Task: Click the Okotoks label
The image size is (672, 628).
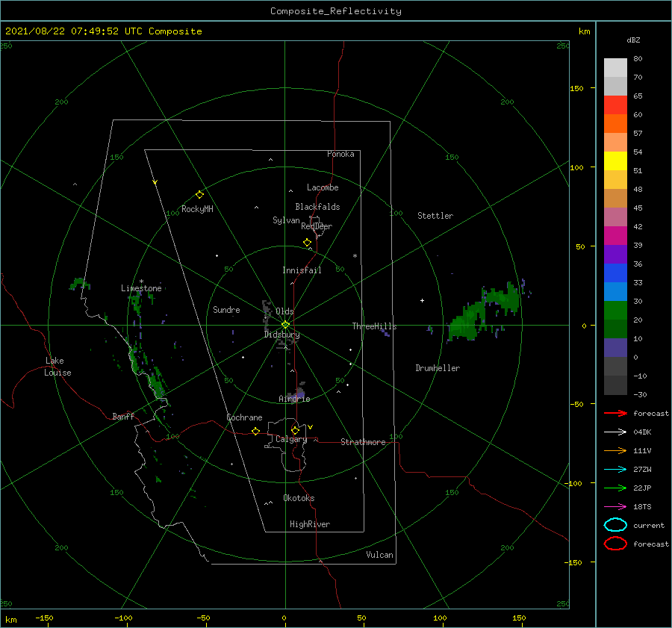Action: point(299,498)
